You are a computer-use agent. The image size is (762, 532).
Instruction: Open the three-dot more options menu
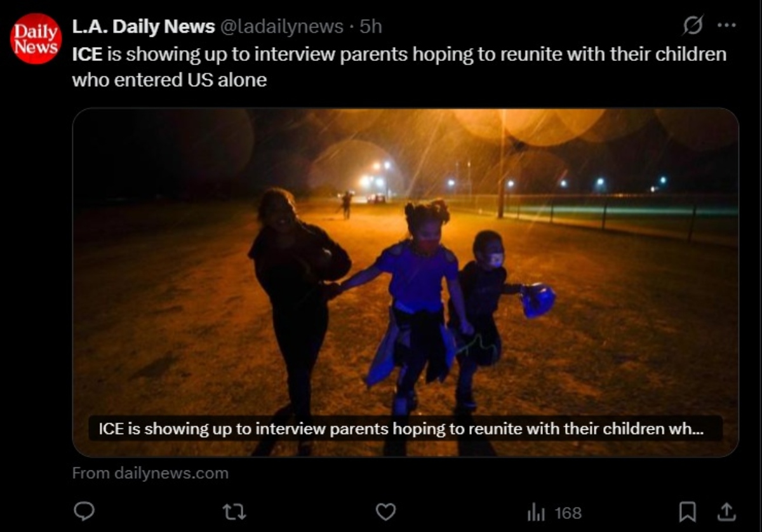[726, 26]
